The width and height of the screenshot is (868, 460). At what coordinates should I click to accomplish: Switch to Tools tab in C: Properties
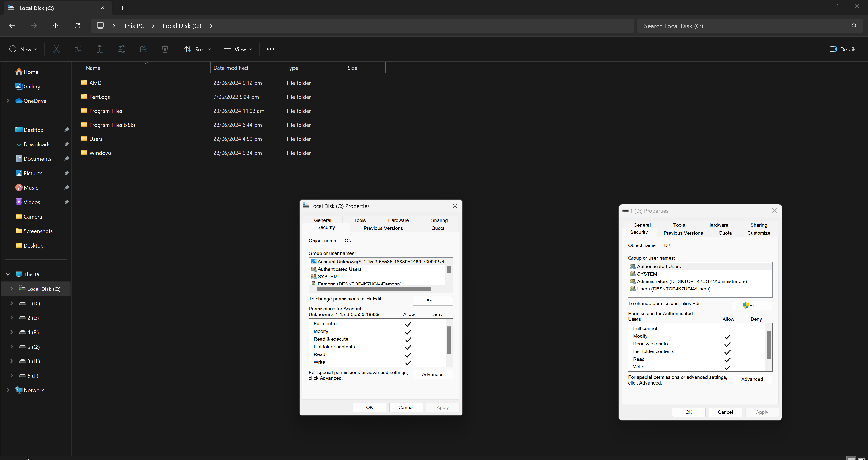pyautogui.click(x=360, y=220)
